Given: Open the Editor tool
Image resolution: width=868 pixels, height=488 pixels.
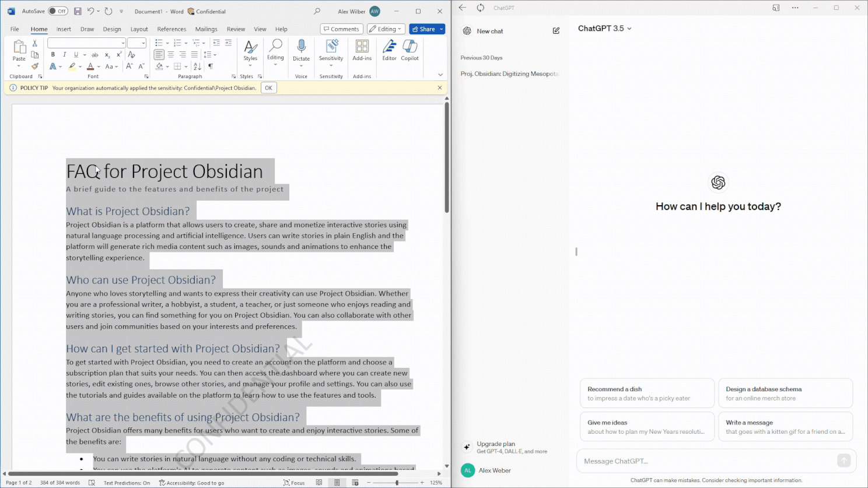Looking at the screenshot, I should click(389, 50).
